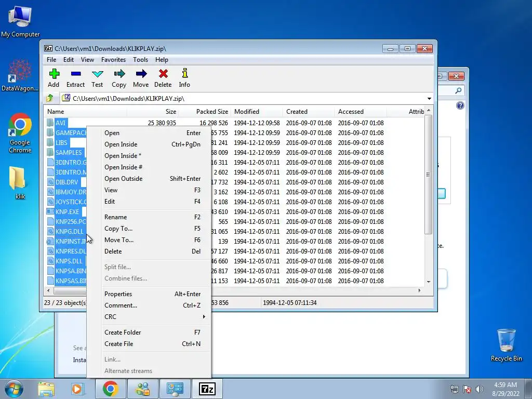
Task: Select the LIBS folder icon
Action: (50, 142)
